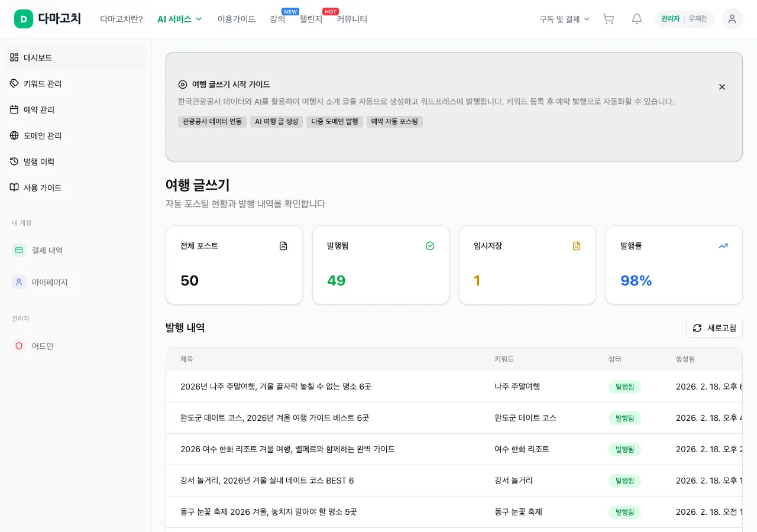Click keyword cell 나주 주말여행
Image resolution: width=757 pixels, height=532 pixels.
(x=517, y=387)
